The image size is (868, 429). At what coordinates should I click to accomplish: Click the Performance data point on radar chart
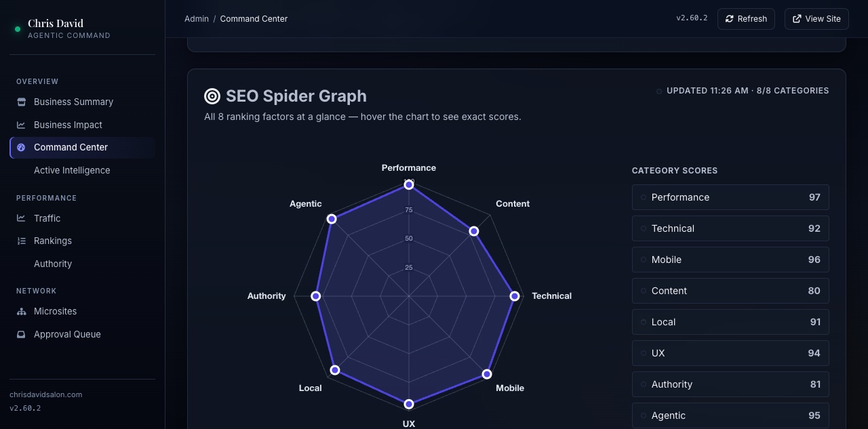[x=409, y=184]
